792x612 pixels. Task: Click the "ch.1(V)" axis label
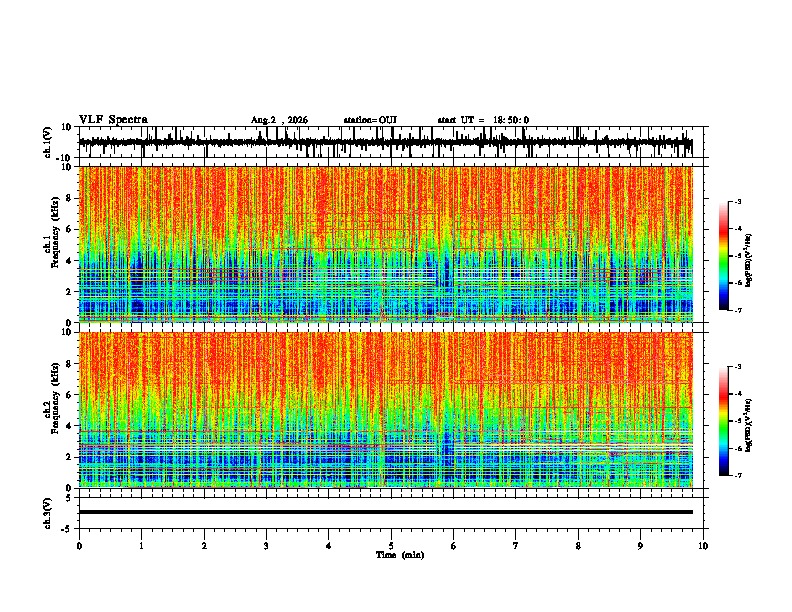[48, 142]
